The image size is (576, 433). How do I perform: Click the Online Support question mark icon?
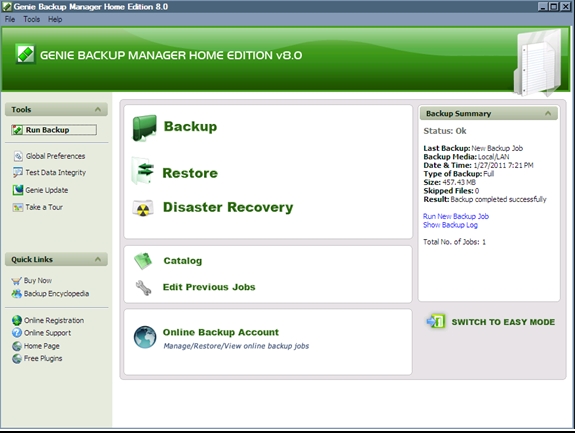(x=17, y=333)
